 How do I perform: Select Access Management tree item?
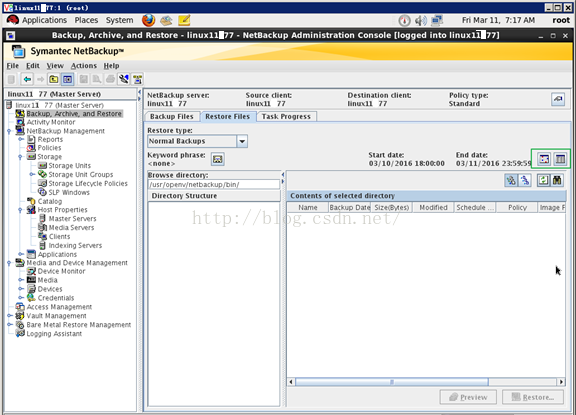click(59, 307)
